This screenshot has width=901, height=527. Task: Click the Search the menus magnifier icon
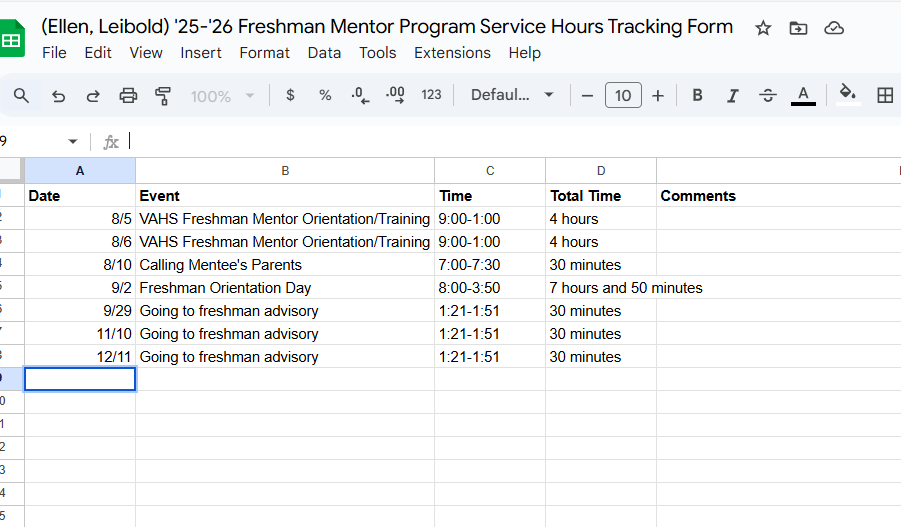21,96
